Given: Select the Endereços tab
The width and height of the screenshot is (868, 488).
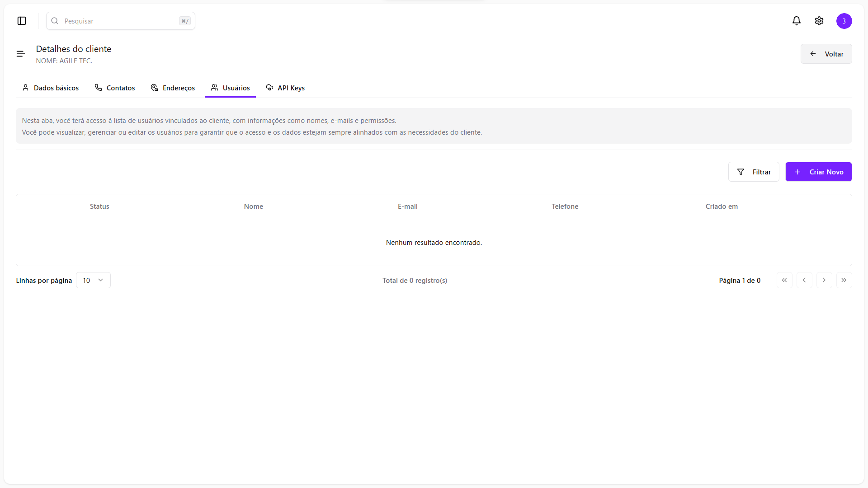Looking at the screenshot, I should point(173,88).
